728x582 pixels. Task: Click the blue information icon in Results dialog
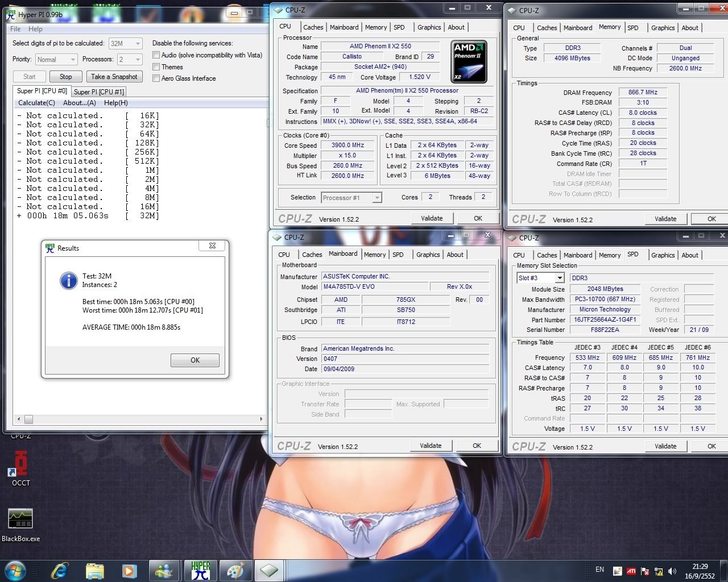69,280
